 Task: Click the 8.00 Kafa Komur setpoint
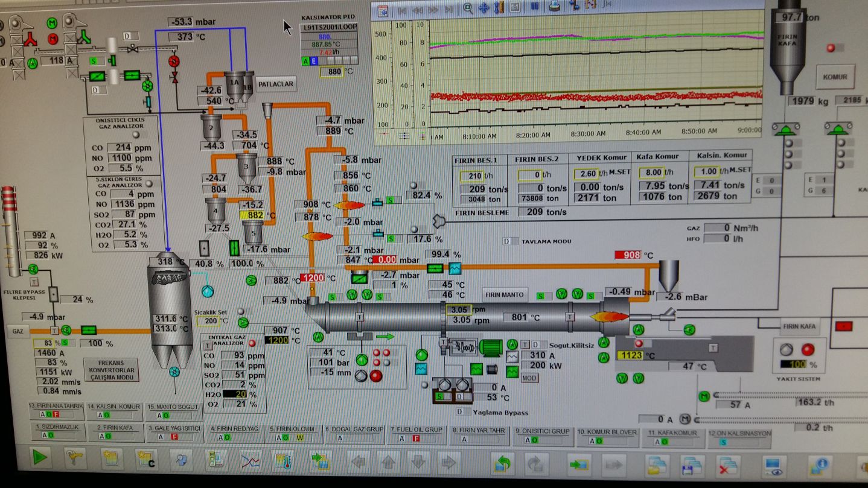[651, 172]
